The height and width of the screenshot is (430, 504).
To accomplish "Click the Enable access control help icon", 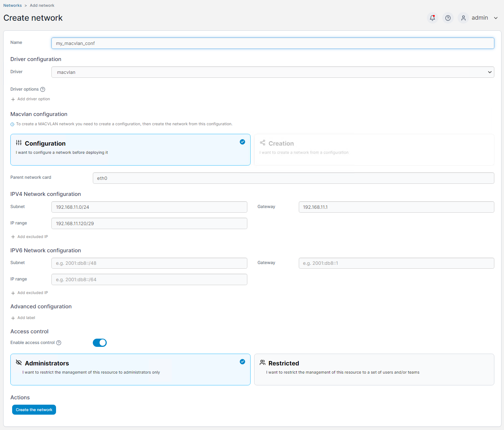I will click(x=59, y=343).
